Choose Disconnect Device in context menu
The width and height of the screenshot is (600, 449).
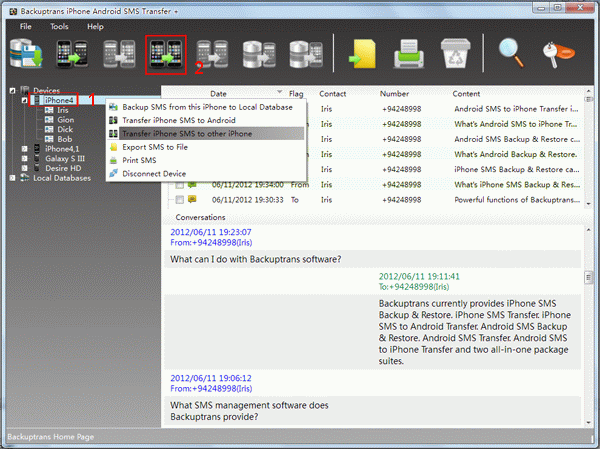(x=206, y=173)
